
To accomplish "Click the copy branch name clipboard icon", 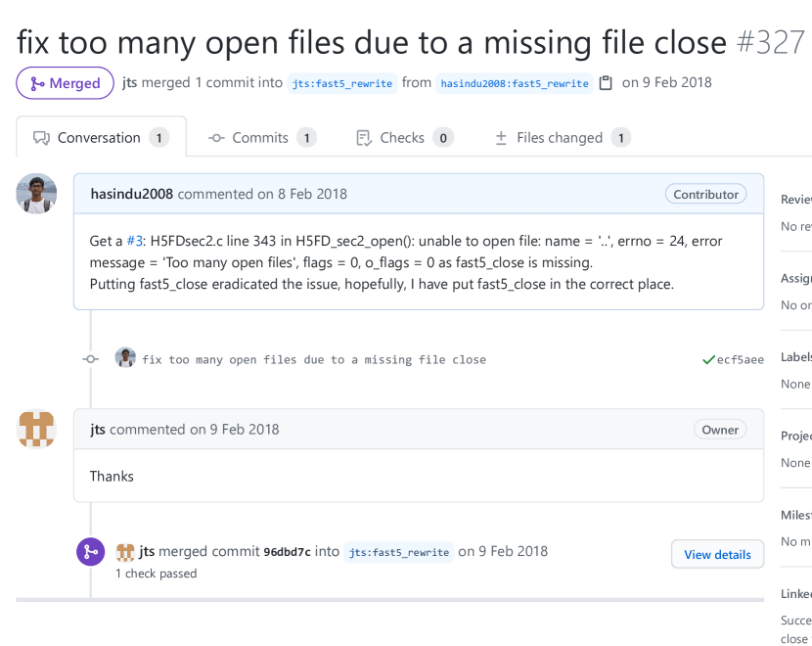I will point(606,83).
